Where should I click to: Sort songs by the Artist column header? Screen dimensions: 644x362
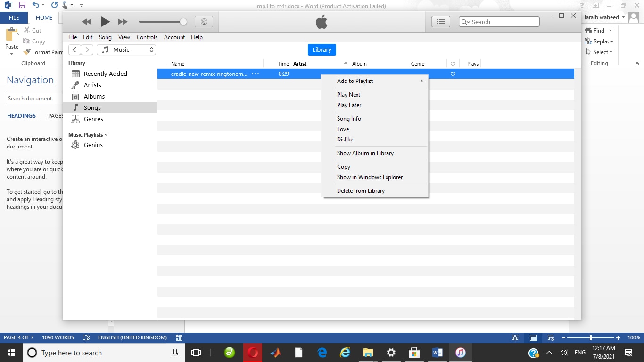[321, 64]
